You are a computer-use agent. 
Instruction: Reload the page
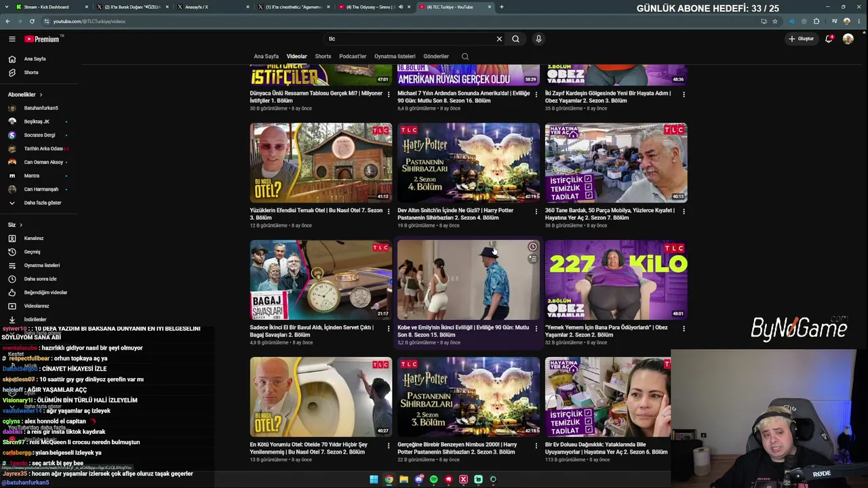[x=32, y=21]
